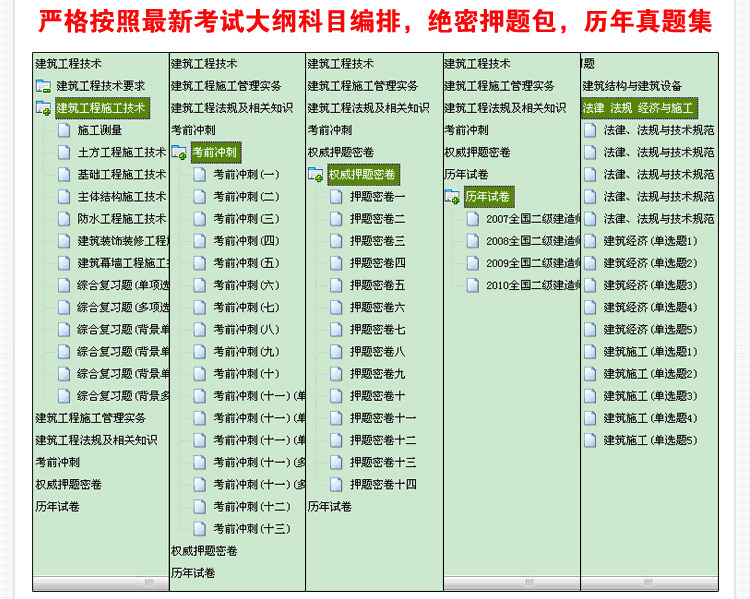Click the document icon of 建筑经济(单选题1)
Screen dimensions: 750x599
590,241
